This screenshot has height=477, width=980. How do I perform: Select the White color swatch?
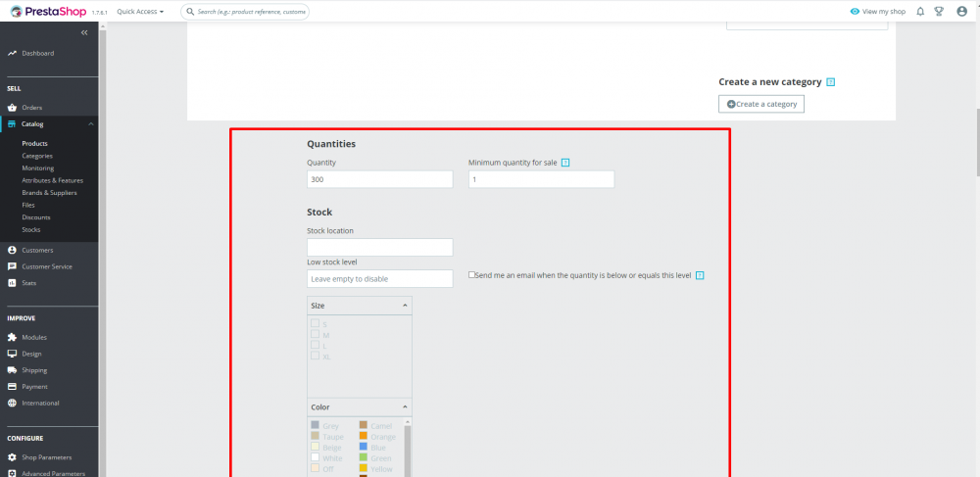point(315,457)
